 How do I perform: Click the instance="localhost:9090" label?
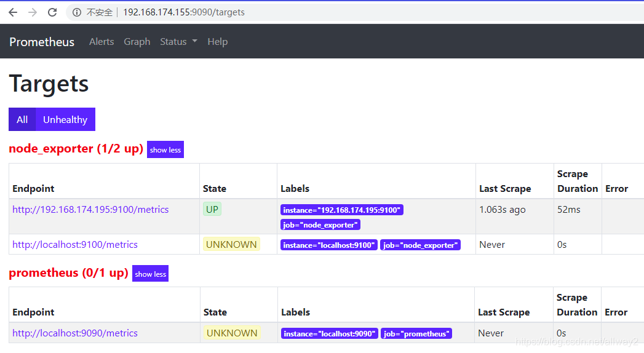pyautogui.click(x=330, y=334)
